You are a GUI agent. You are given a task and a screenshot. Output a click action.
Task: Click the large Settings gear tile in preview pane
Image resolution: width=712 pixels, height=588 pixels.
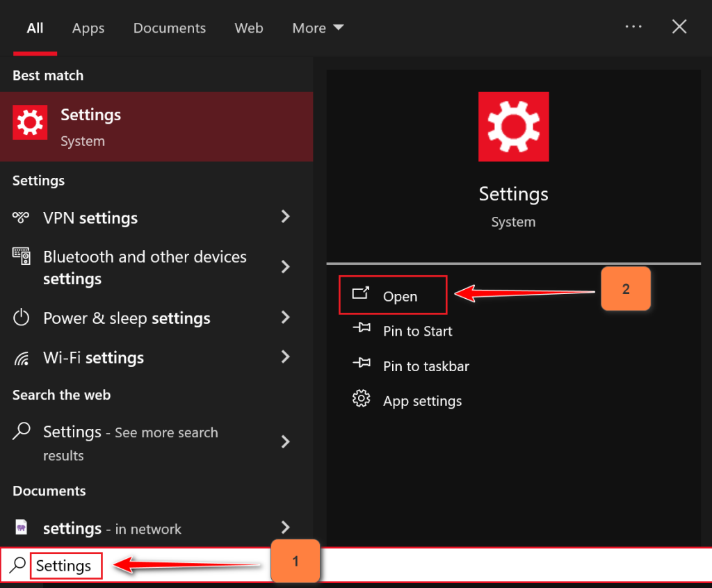(x=513, y=126)
